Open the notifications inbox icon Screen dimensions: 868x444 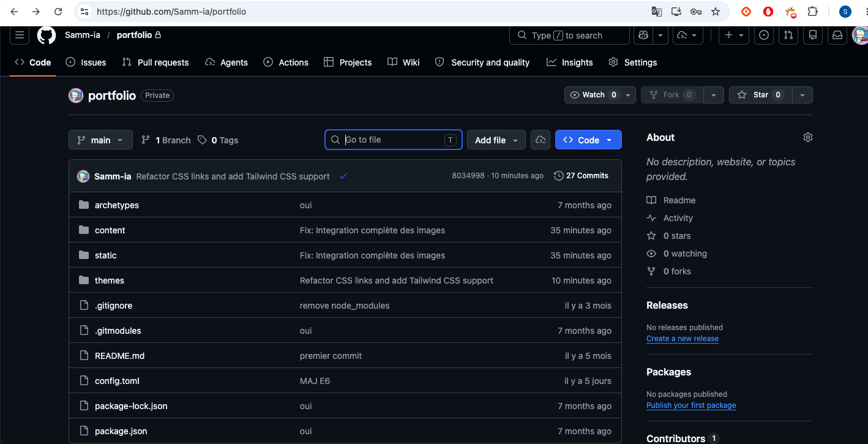click(x=837, y=36)
